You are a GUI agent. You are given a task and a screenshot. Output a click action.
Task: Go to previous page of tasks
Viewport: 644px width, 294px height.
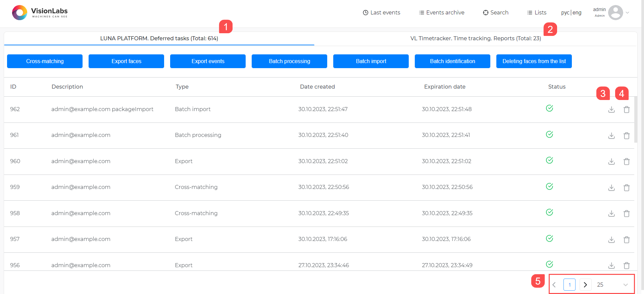coord(554,285)
